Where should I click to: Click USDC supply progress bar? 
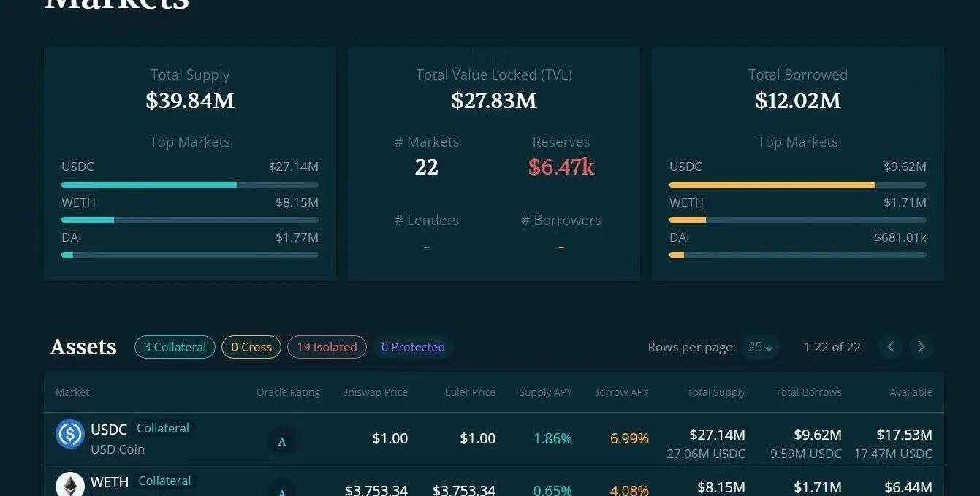click(x=189, y=185)
